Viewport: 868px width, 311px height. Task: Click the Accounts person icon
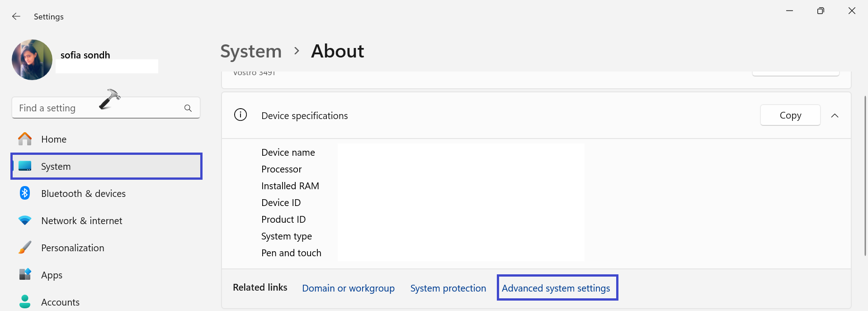click(x=25, y=301)
